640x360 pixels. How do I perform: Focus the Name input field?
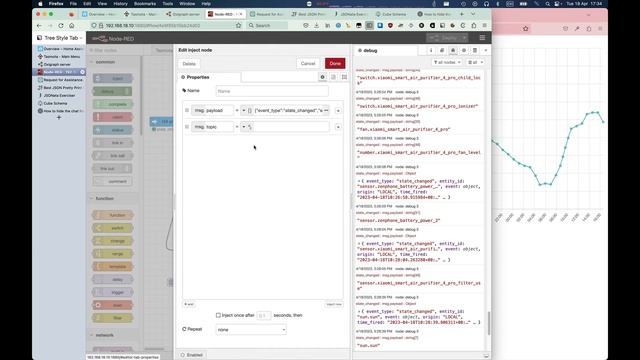pos(272,91)
